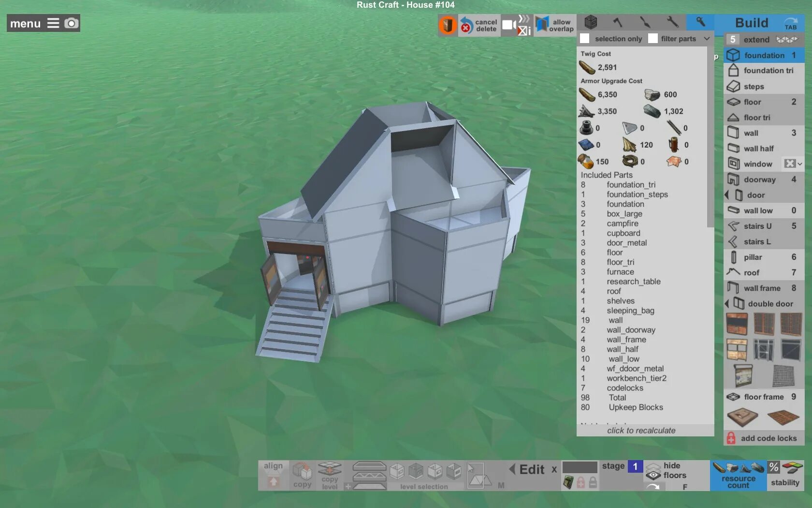
Task: Click the keypad code lock icon
Action: coord(568,482)
